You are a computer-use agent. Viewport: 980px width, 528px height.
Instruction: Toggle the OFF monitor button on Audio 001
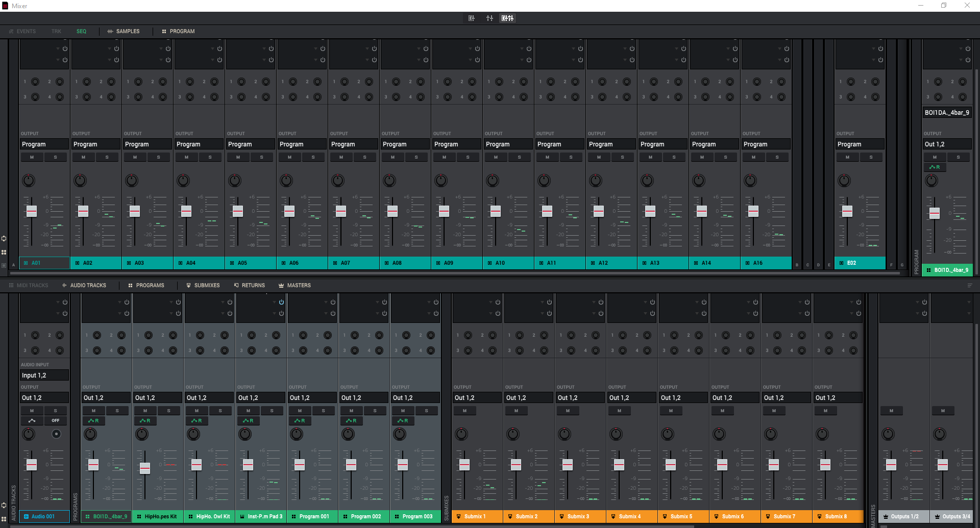point(56,421)
